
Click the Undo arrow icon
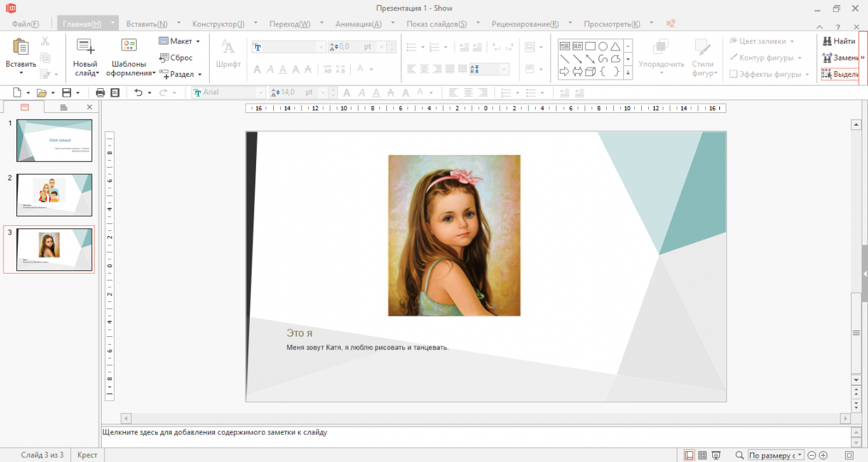[139, 92]
